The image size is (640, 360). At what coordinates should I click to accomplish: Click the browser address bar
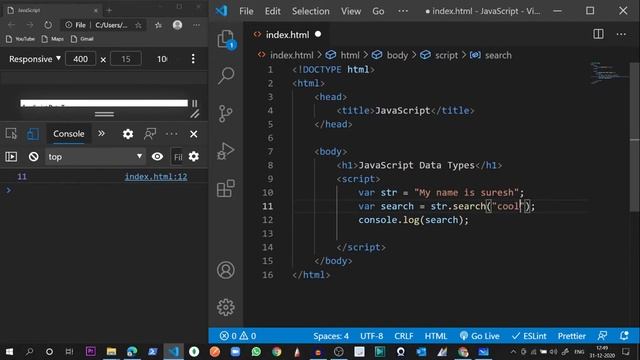click(104, 25)
